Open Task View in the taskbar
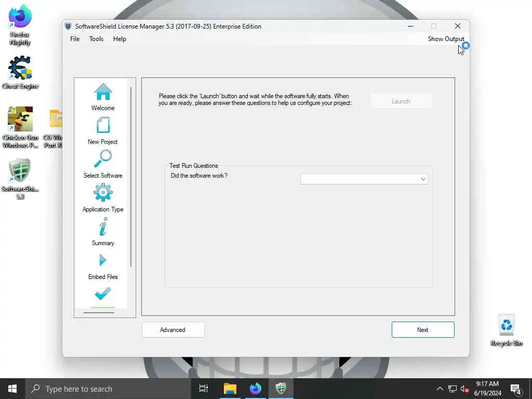This screenshot has width=532, height=399. pyautogui.click(x=203, y=389)
